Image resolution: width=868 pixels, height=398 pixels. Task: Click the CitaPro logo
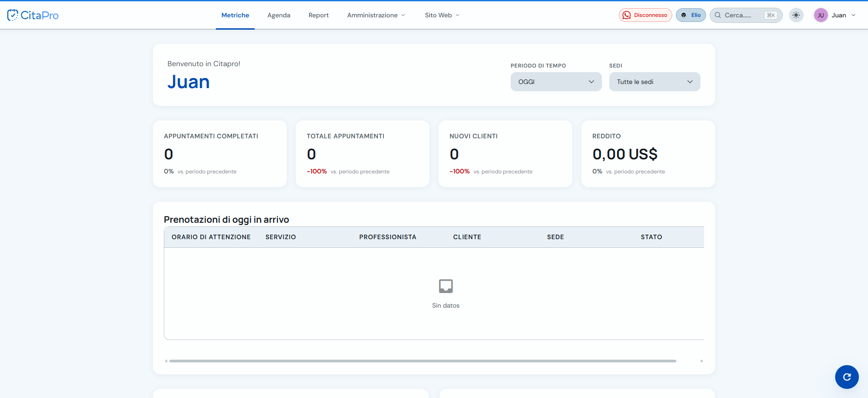[33, 15]
